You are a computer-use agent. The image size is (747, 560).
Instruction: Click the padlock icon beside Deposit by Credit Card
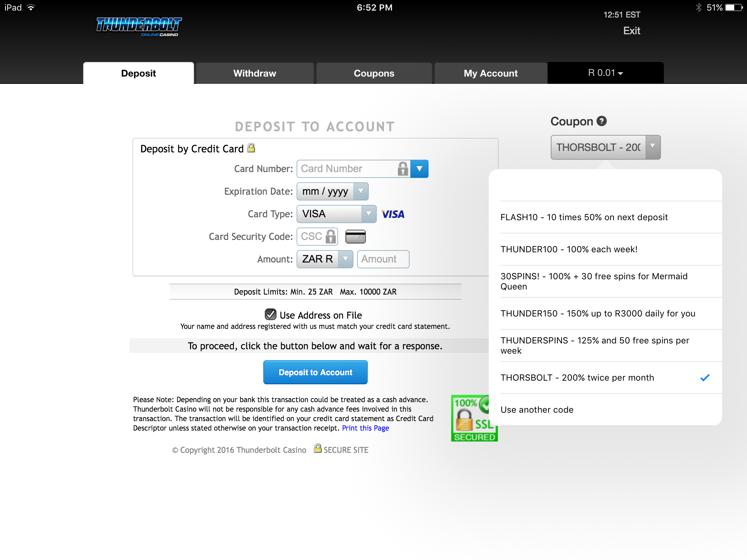coord(251,148)
